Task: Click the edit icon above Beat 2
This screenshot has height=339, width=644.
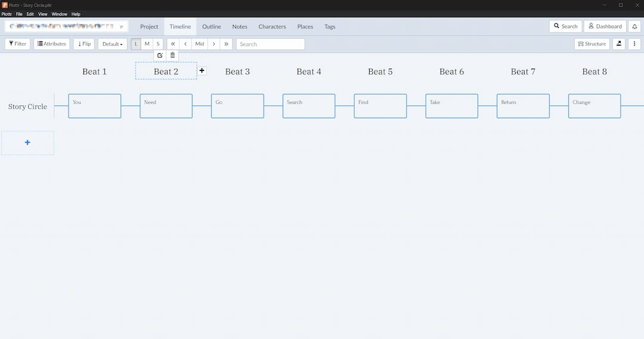Action: 160,56
